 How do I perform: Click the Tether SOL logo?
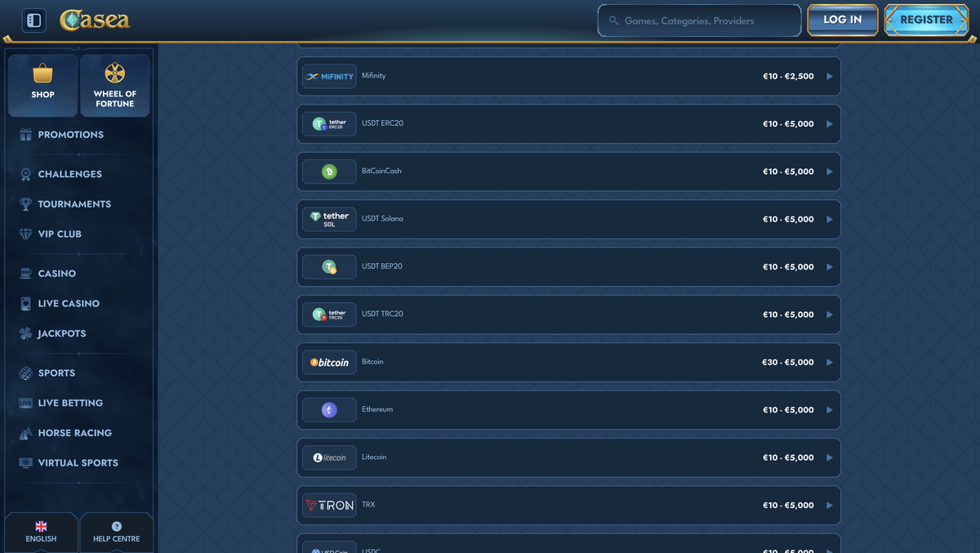[329, 219]
